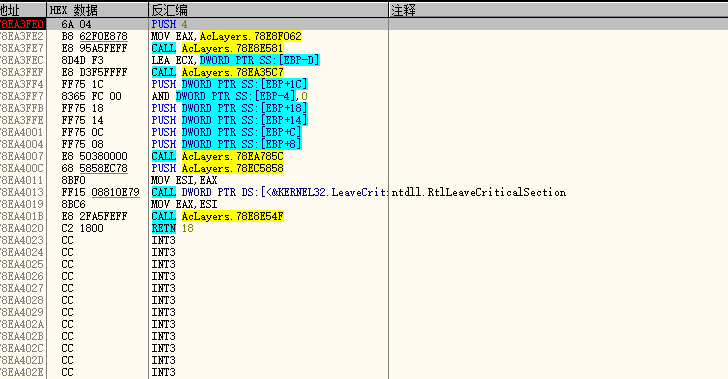Click hex bytes 8365 FC 00
Viewport: 728px width, 379px height.
pyautogui.click(x=91, y=96)
